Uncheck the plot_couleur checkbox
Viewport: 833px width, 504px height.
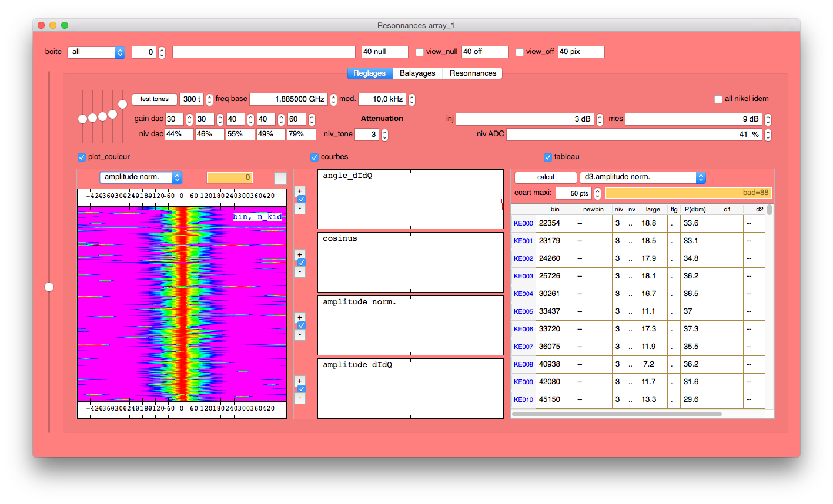click(82, 157)
